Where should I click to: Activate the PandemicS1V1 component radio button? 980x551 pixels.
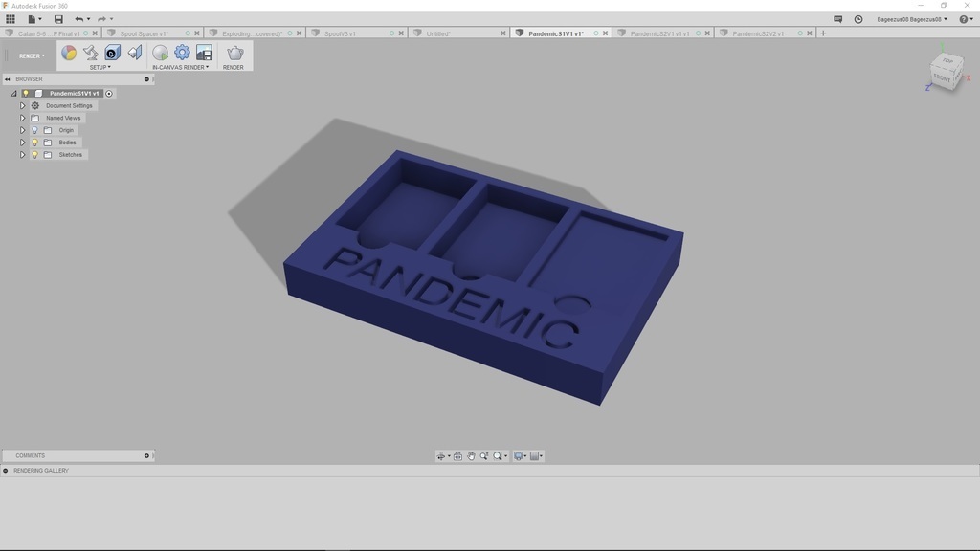pyautogui.click(x=109, y=94)
